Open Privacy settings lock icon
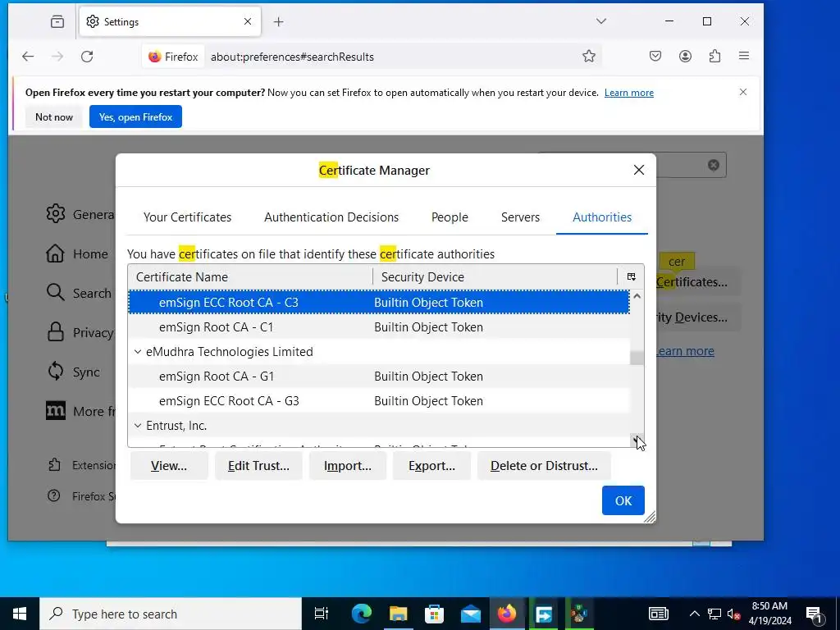 (55, 332)
